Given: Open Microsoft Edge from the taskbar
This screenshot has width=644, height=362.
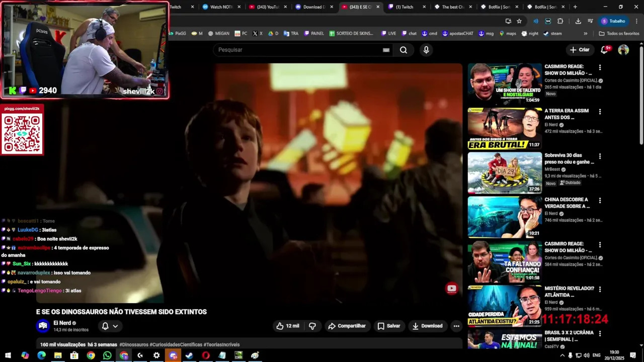Looking at the screenshot, I should tap(41, 355).
